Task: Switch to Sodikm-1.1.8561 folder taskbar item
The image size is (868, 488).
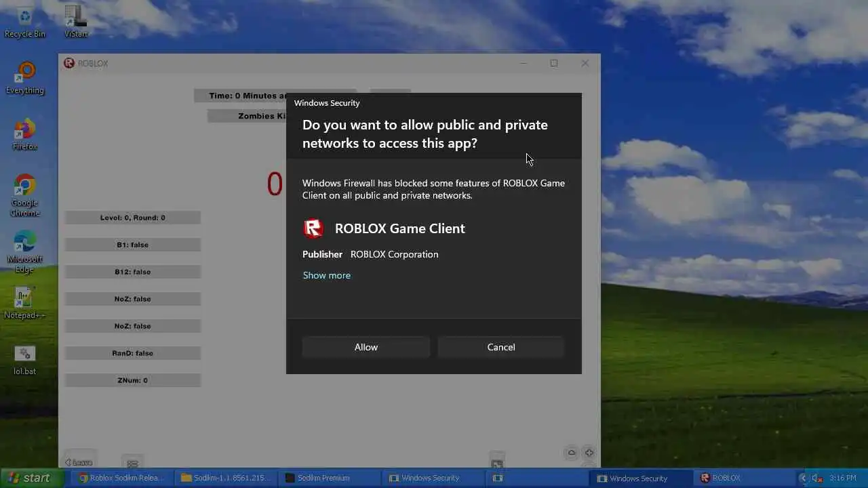Action: click(226, 478)
